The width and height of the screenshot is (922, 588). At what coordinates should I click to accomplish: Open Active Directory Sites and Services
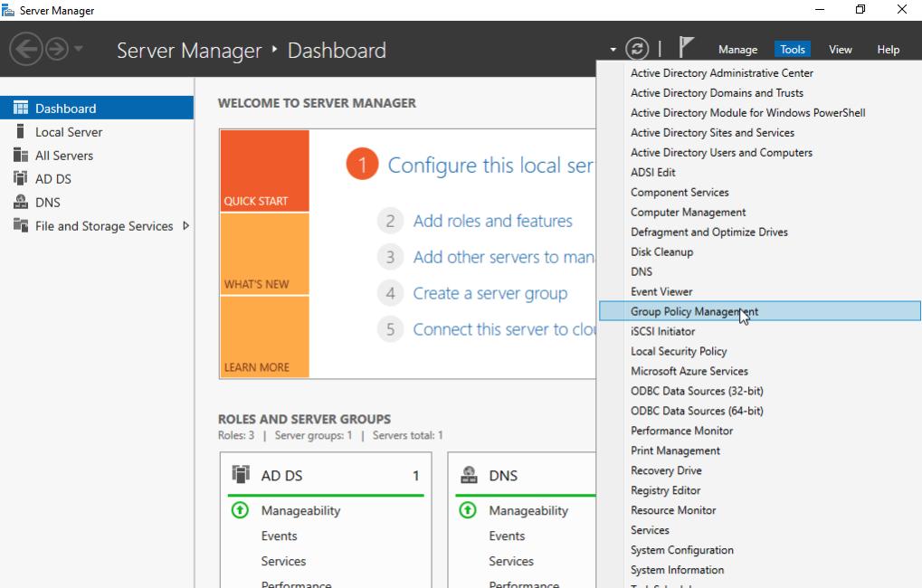pos(760,133)
